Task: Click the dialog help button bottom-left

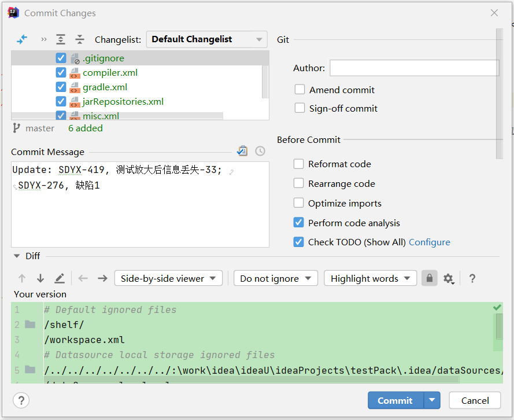Action: 21,400
